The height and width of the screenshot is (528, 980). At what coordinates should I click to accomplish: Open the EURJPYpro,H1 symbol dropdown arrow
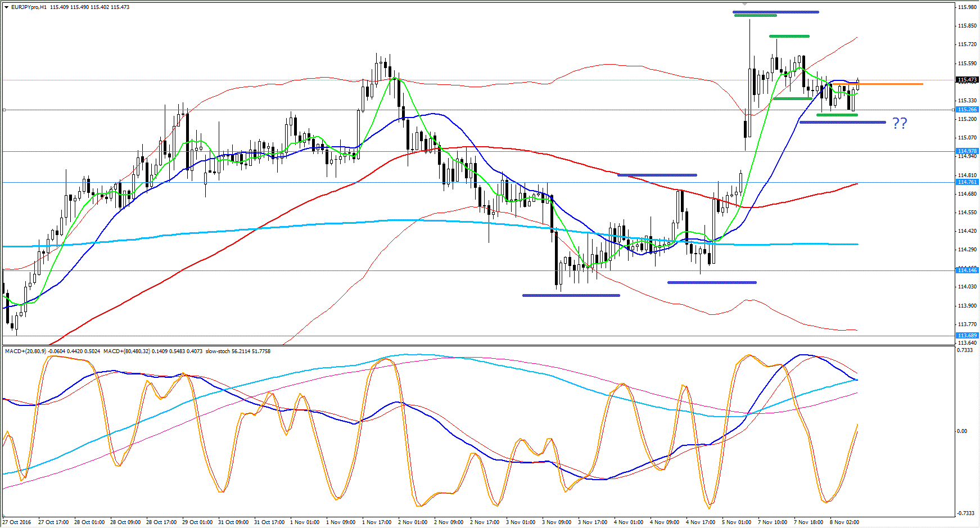pyautogui.click(x=6, y=7)
